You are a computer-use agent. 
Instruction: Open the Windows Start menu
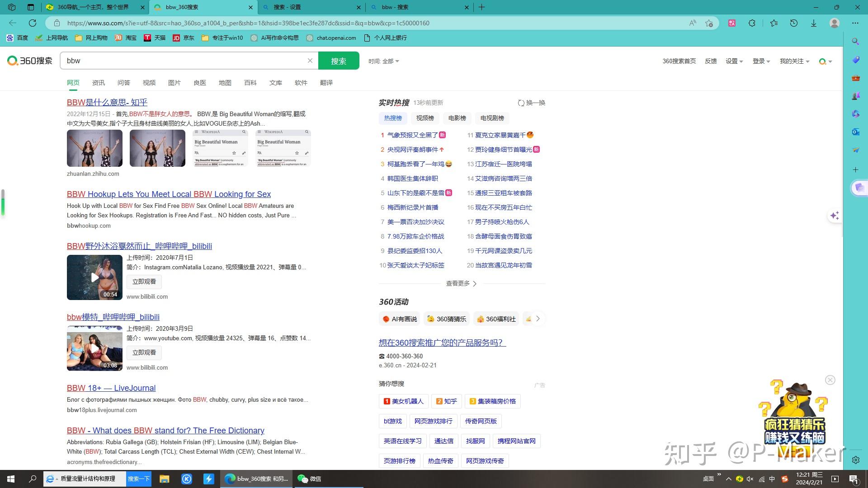[11, 479]
